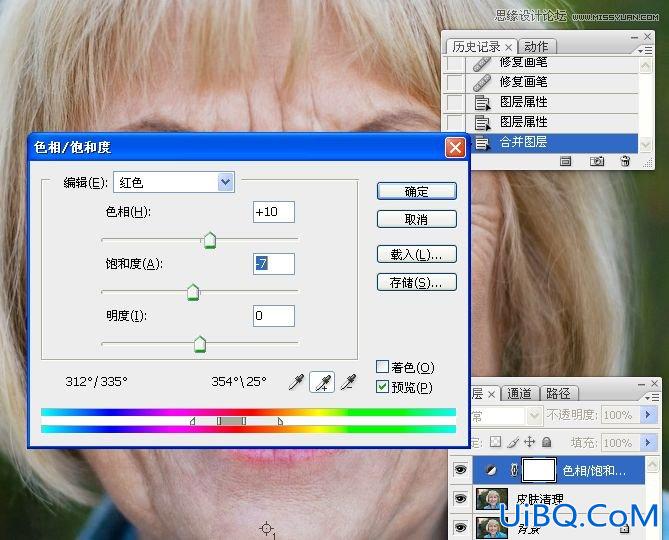Minimize the History panel

pyautogui.click(x=634, y=37)
